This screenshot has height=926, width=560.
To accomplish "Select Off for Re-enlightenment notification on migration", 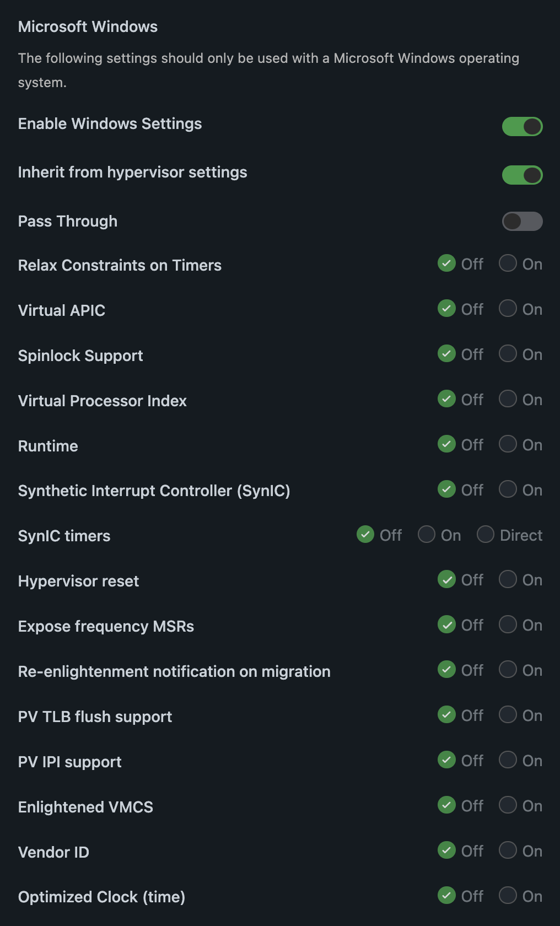I will 446,670.
